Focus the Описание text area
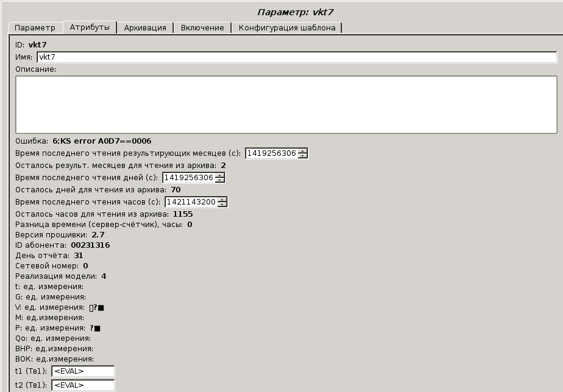This screenshot has height=392, width=563. point(286,104)
